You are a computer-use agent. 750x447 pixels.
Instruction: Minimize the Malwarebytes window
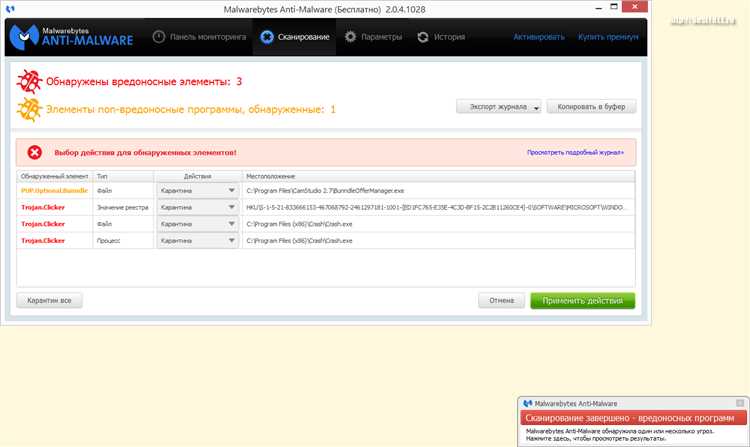point(598,8)
